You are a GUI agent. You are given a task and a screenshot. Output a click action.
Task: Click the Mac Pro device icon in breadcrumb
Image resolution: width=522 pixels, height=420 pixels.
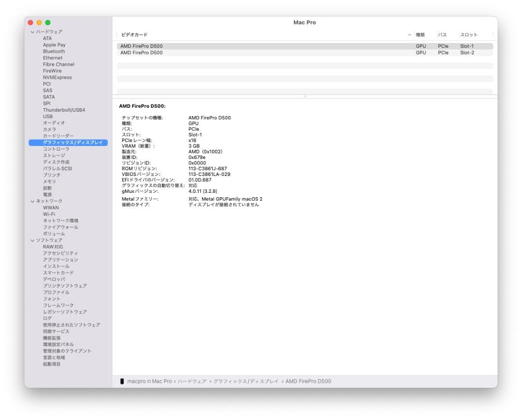122,381
